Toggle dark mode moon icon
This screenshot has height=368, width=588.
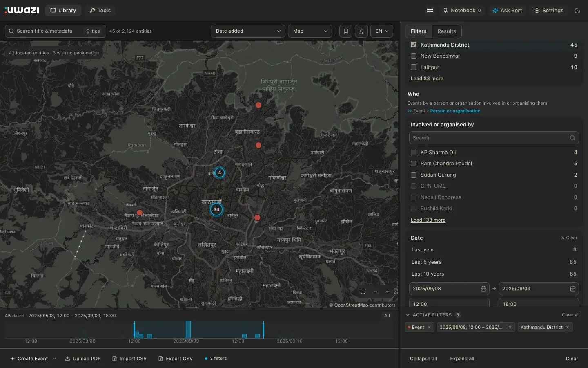pyautogui.click(x=577, y=11)
